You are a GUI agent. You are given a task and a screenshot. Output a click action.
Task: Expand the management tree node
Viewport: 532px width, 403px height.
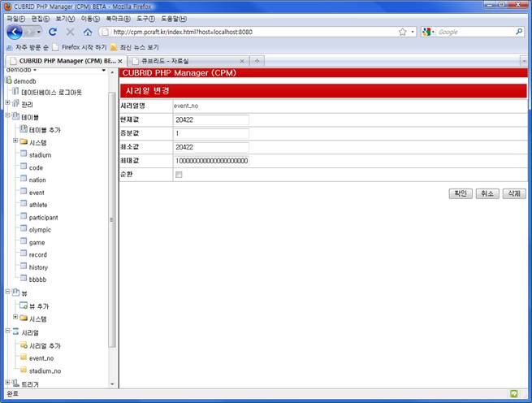tap(8, 103)
